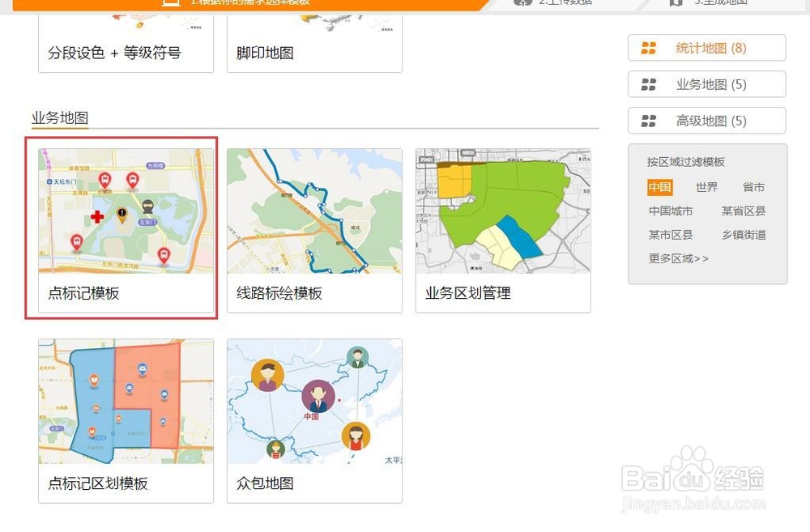This screenshot has width=810, height=532.
Task: Jump to 统计地图 (8) category
Action: [x=706, y=48]
